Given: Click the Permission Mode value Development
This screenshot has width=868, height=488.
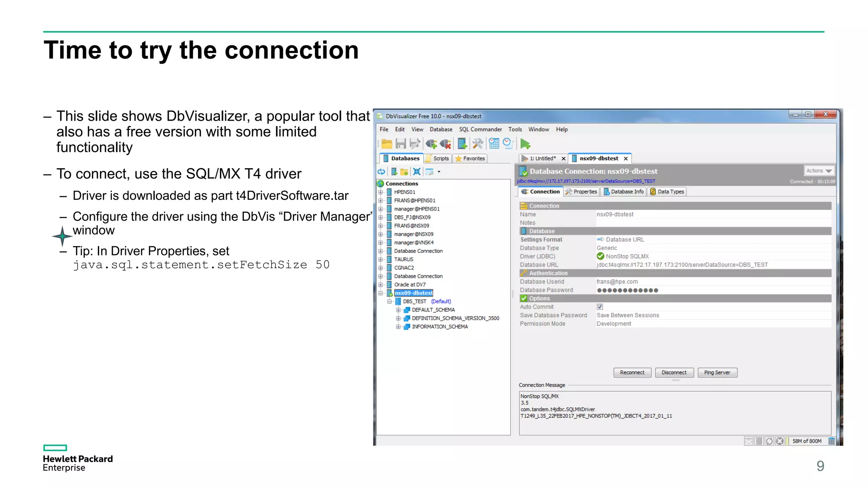Looking at the screenshot, I should point(614,324).
